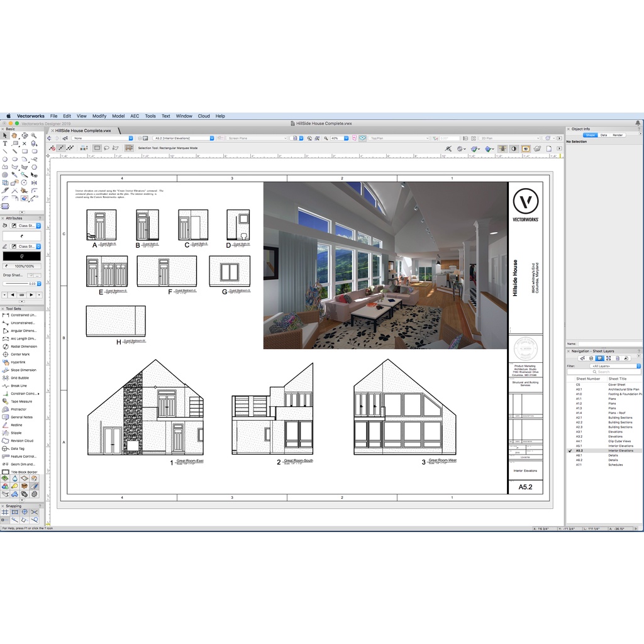
Task: Enable Rectangular Marquee selection mode
Action: tap(97, 148)
